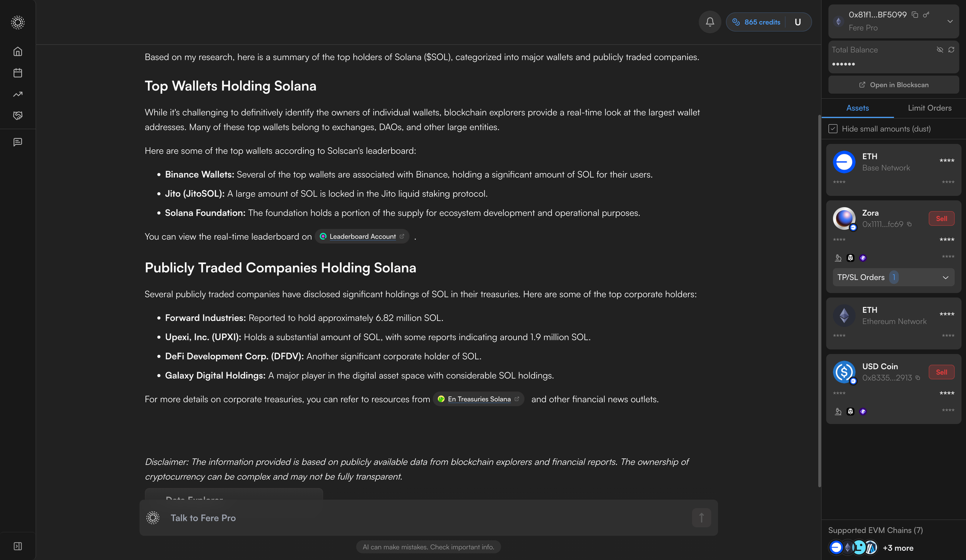Expand the wallet account selector chevron

[x=950, y=21]
